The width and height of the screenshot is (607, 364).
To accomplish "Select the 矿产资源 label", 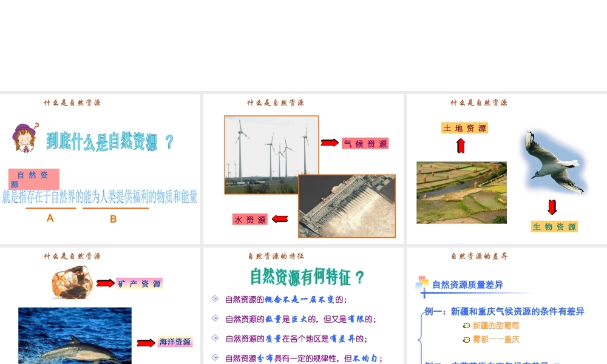I will pyautogui.click(x=140, y=284).
